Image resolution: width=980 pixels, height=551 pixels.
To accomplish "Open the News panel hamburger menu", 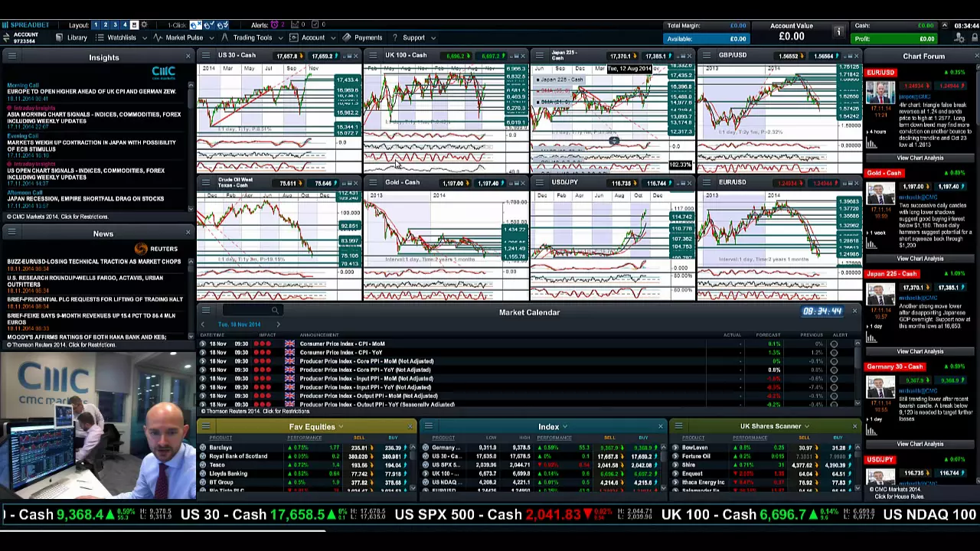I will point(11,233).
